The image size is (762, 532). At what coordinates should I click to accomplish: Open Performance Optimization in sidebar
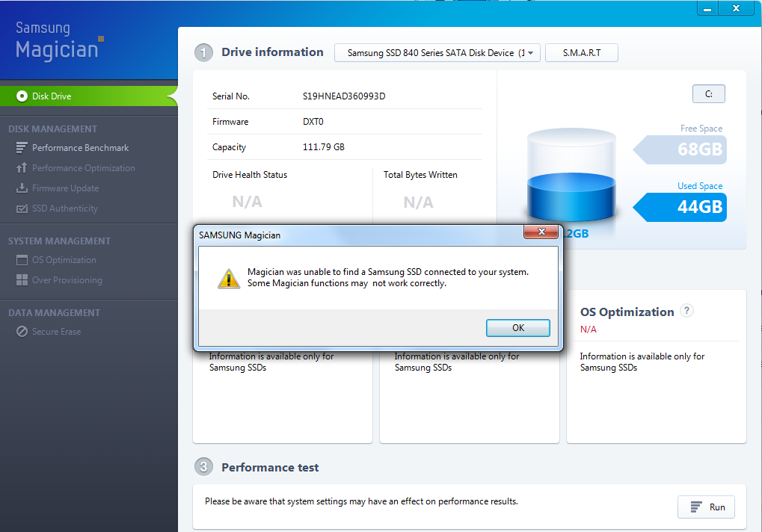[x=84, y=168]
